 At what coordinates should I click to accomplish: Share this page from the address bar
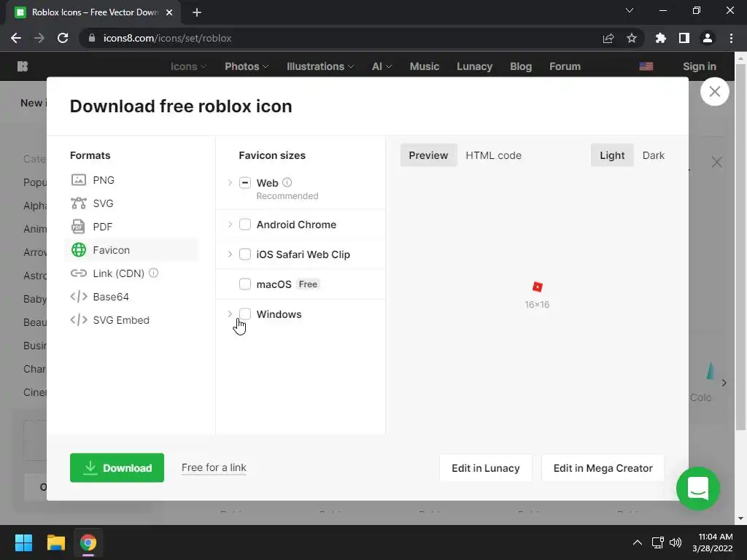pos(608,38)
